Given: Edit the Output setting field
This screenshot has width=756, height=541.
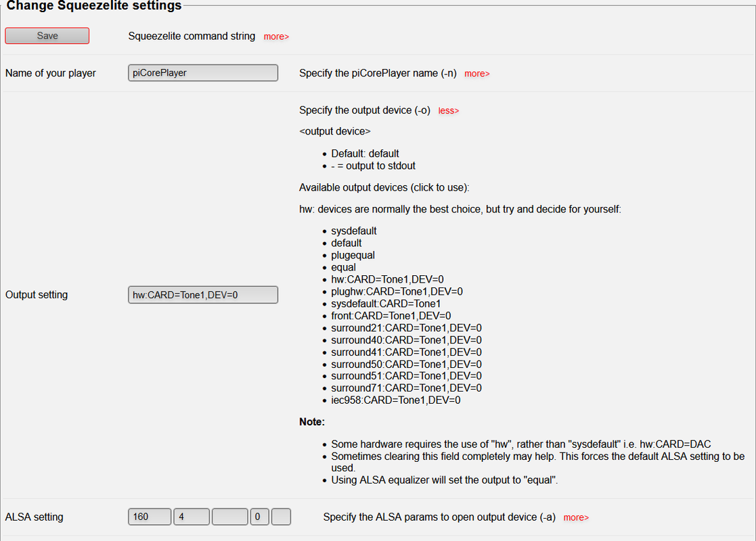Looking at the screenshot, I should pos(203,295).
